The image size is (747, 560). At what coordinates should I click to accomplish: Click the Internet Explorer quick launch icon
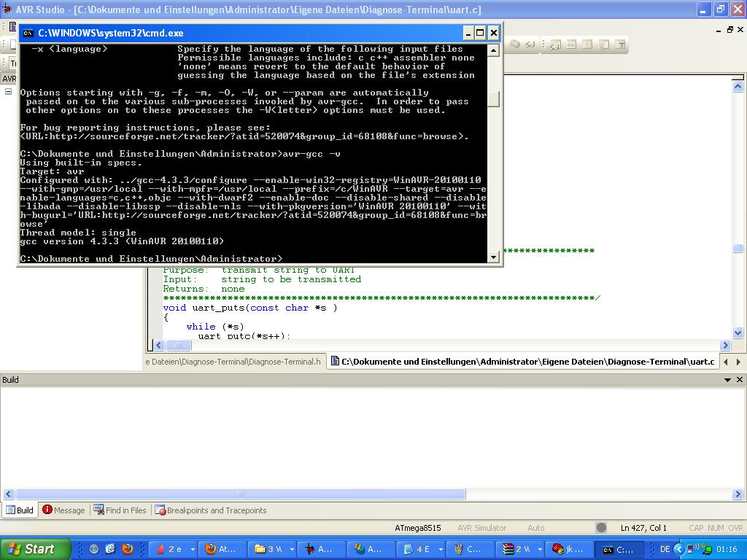click(x=111, y=549)
